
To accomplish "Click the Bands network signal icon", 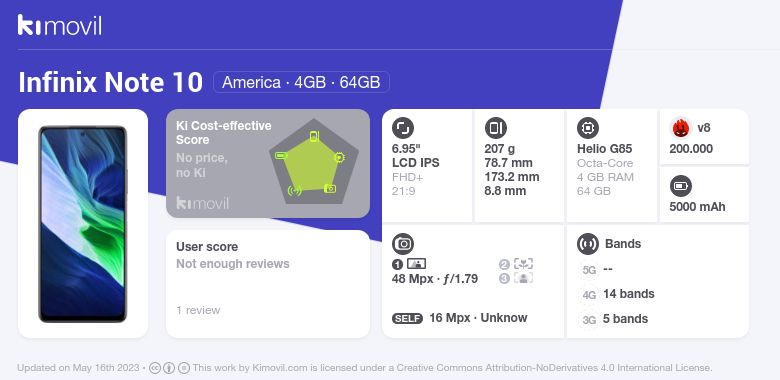I will [588, 244].
